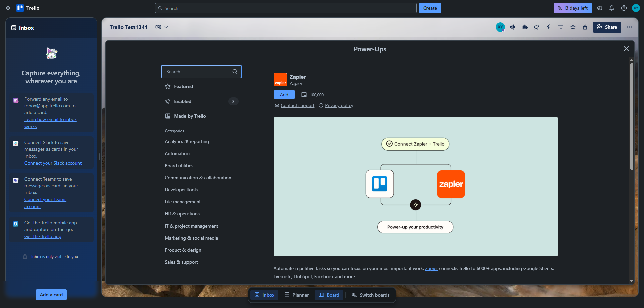Click Connect your Teams account link
This screenshot has height=308, width=644.
coord(45,203)
